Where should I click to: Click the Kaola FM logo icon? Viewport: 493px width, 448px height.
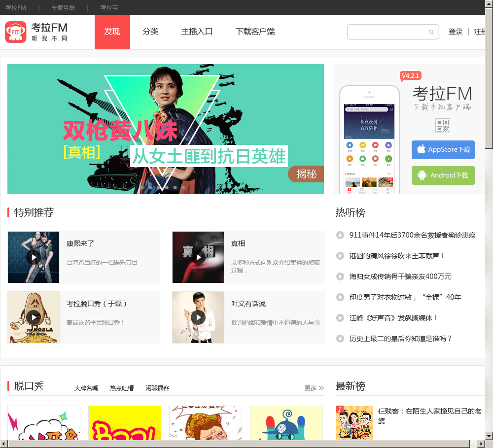15,32
